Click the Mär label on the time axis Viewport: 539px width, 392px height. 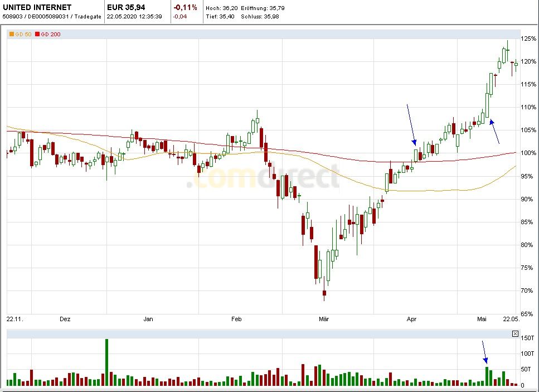(324, 319)
